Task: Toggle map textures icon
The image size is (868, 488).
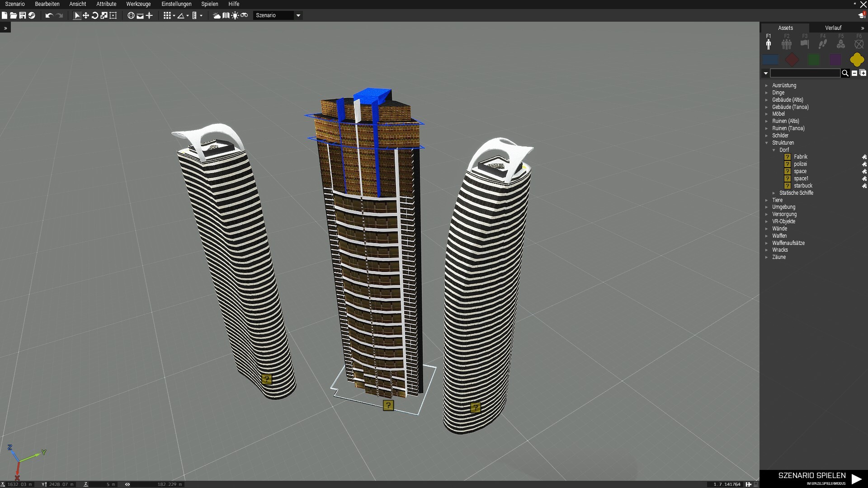Action: 226,15
